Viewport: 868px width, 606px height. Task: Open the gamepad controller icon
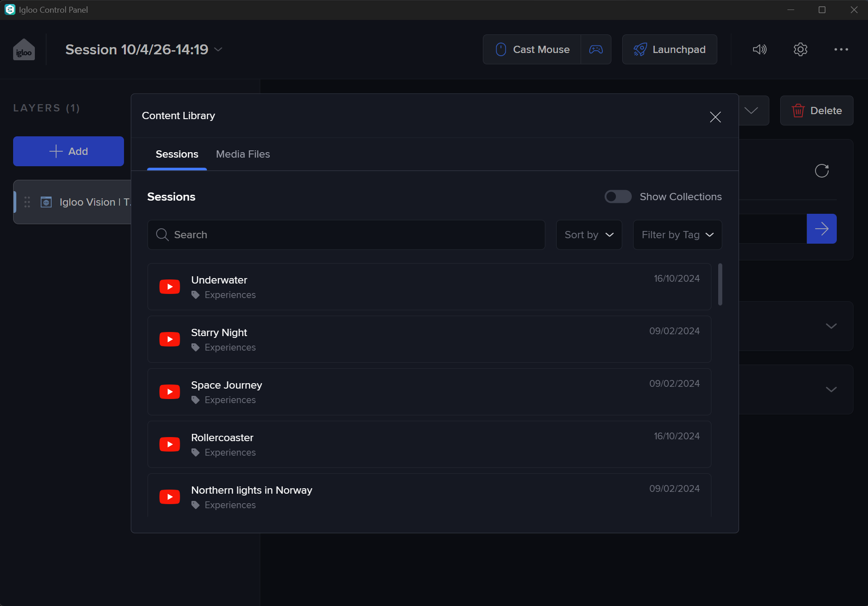point(596,49)
